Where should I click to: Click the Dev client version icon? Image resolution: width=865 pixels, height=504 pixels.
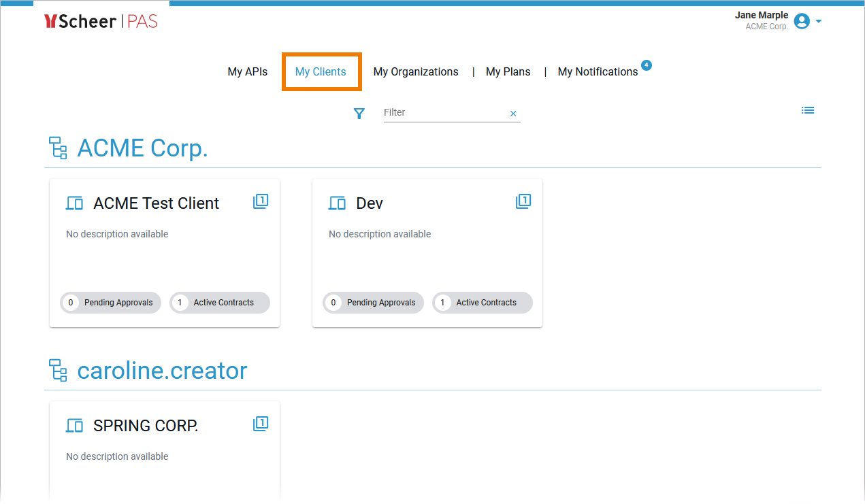tap(523, 201)
